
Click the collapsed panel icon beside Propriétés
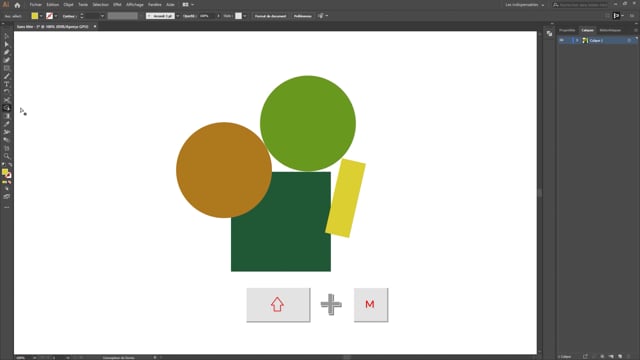click(549, 33)
